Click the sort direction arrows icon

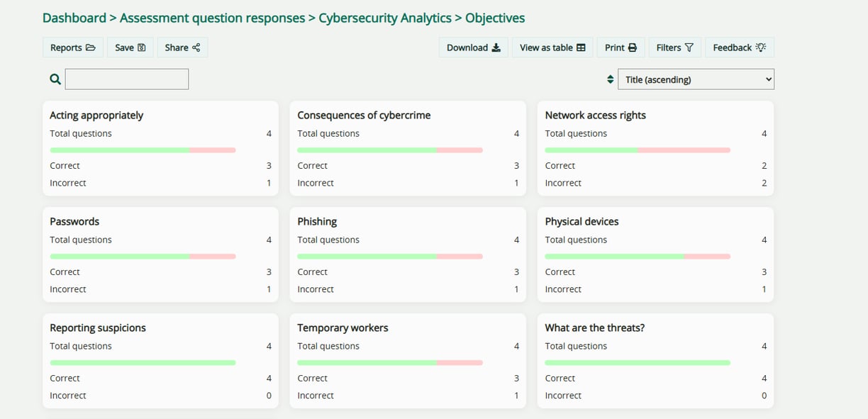pyautogui.click(x=610, y=79)
